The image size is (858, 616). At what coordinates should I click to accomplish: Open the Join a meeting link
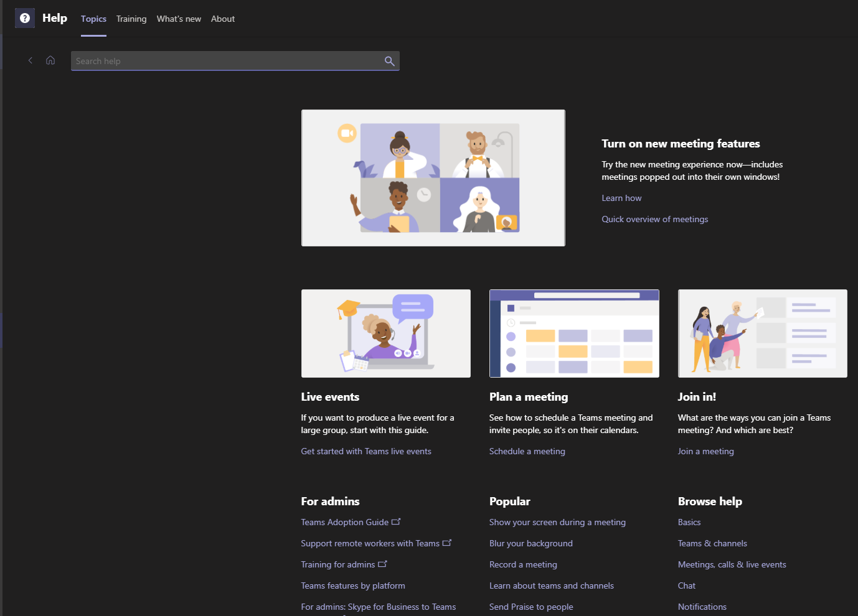(705, 451)
